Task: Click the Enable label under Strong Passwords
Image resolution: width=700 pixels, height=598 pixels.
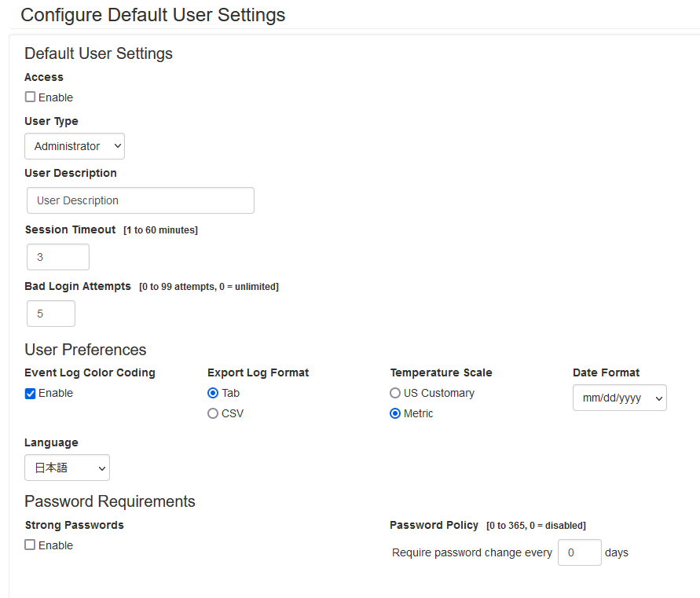Action: pyautogui.click(x=55, y=545)
